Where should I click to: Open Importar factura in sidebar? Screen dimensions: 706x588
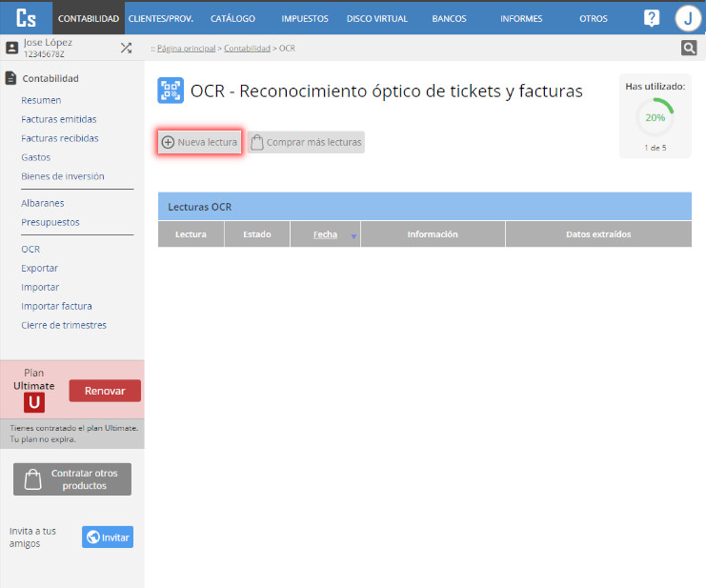[56, 306]
